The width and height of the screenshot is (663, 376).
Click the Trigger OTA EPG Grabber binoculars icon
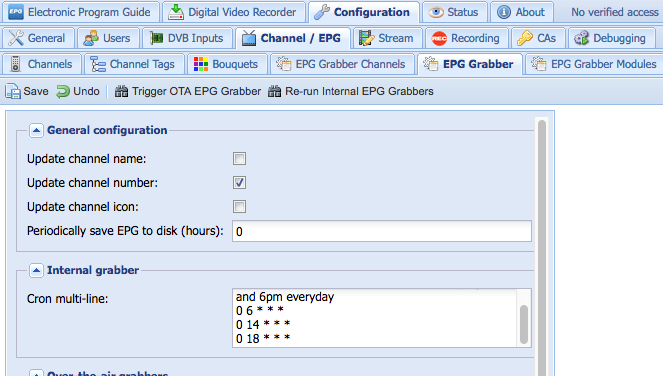pyautogui.click(x=121, y=91)
